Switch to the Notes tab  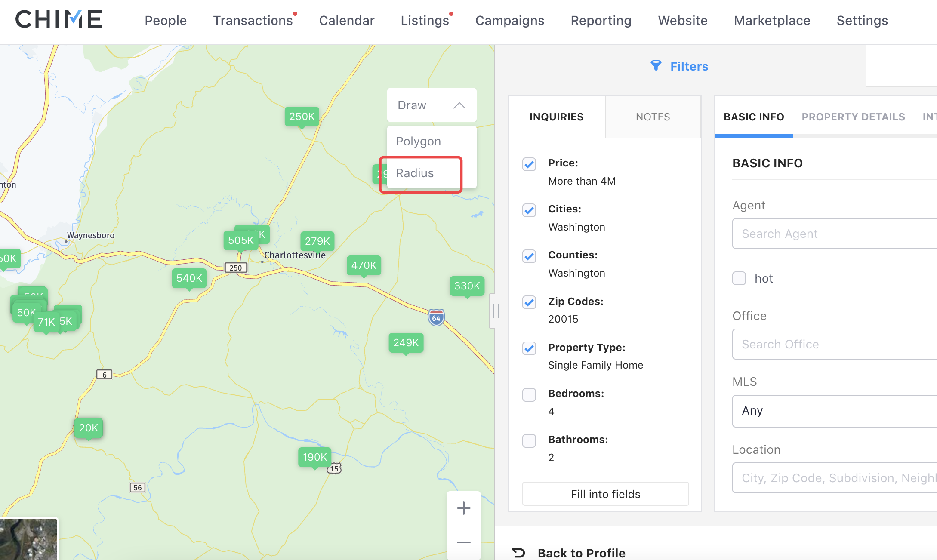point(653,117)
